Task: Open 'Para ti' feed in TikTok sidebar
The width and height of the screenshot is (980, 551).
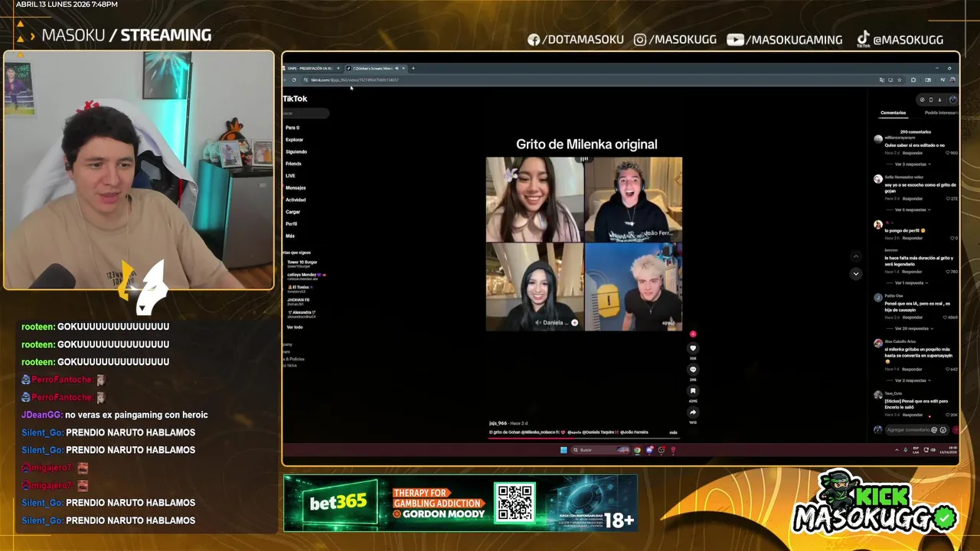Action: (292, 128)
